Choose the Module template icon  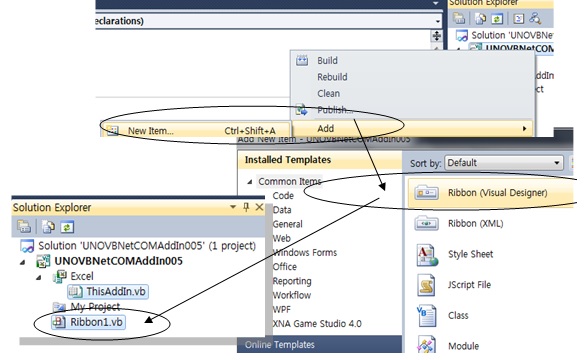coord(426,345)
